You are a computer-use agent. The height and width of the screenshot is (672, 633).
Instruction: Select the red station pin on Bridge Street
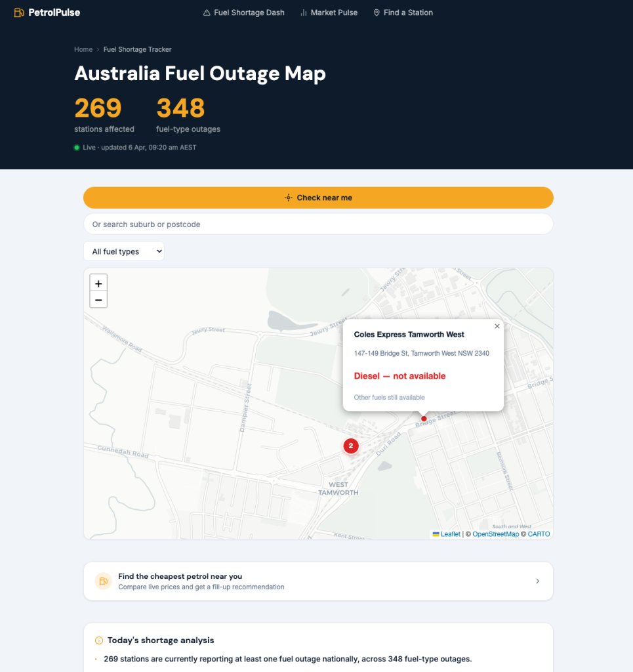424,418
